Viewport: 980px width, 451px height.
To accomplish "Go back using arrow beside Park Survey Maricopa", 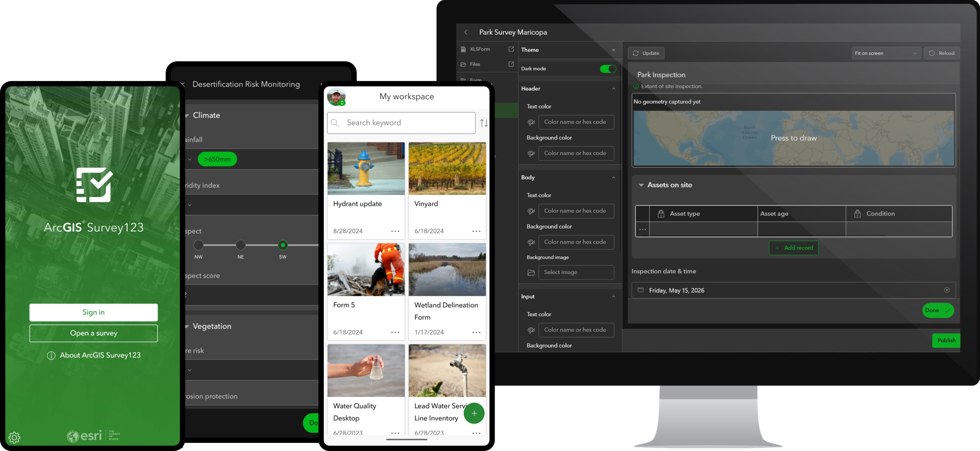I will pos(466,33).
